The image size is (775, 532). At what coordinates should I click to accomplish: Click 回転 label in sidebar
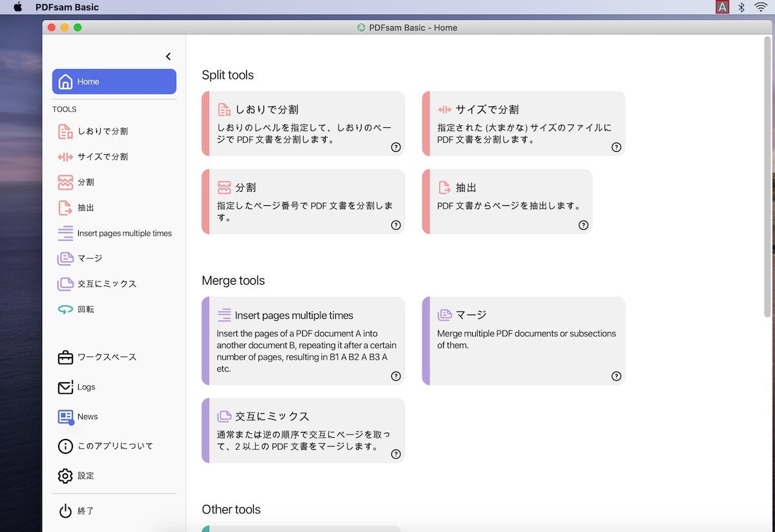pos(86,309)
